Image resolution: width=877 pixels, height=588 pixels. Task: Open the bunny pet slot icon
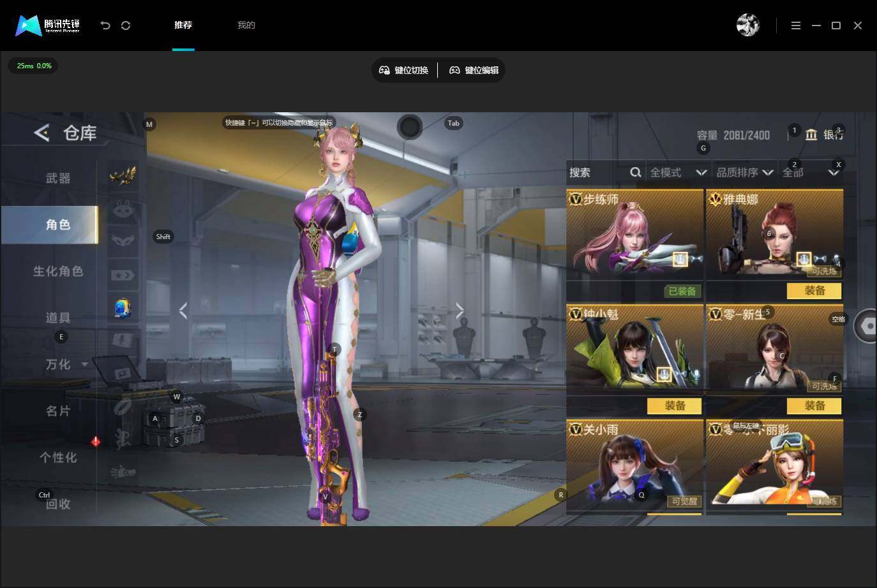pos(123,209)
